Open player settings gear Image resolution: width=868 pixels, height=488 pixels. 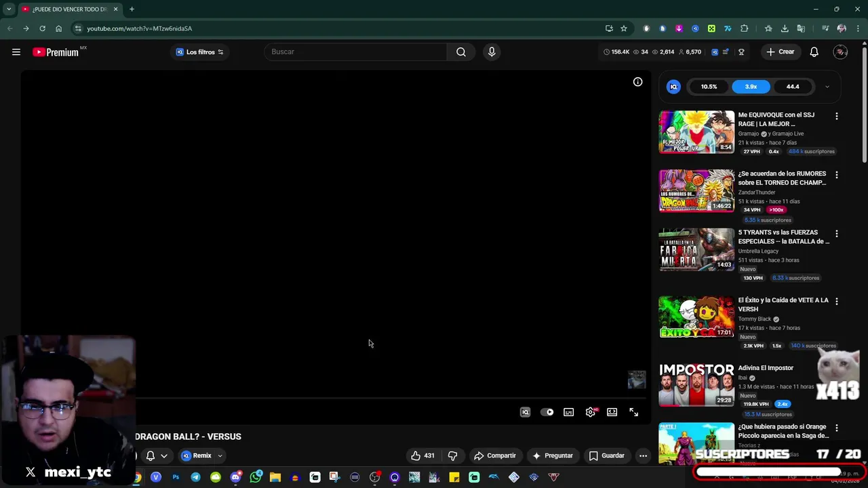(x=591, y=412)
